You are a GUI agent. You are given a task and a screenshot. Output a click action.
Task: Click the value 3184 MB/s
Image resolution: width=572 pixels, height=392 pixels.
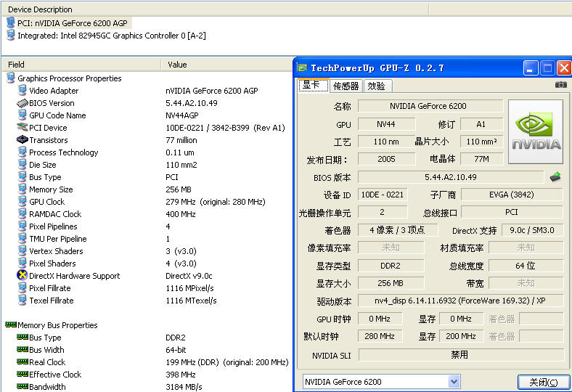pyautogui.click(x=184, y=387)
